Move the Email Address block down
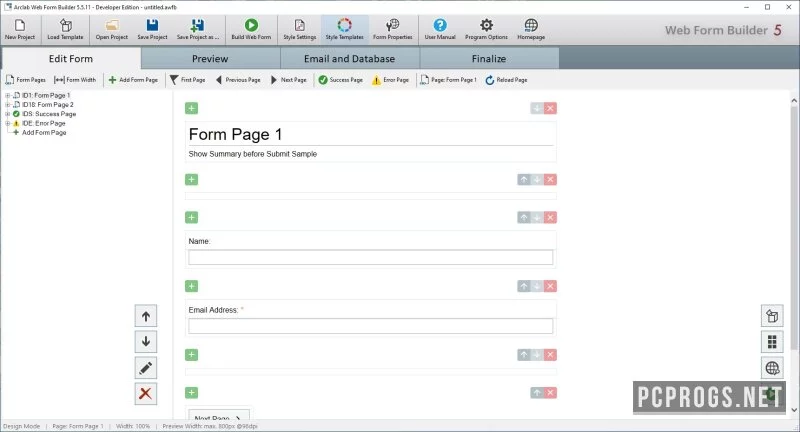The width and height of the screenshot is (800, 432). 537,286
